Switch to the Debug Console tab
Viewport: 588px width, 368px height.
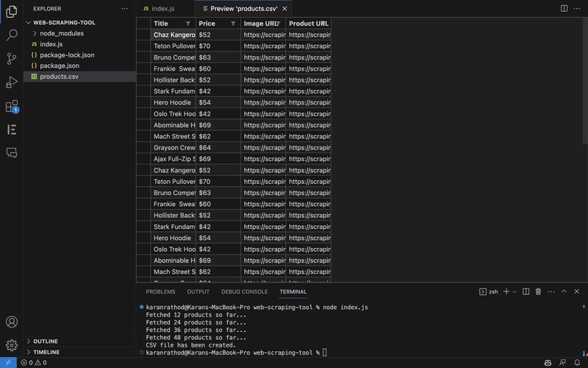point(244,292)
